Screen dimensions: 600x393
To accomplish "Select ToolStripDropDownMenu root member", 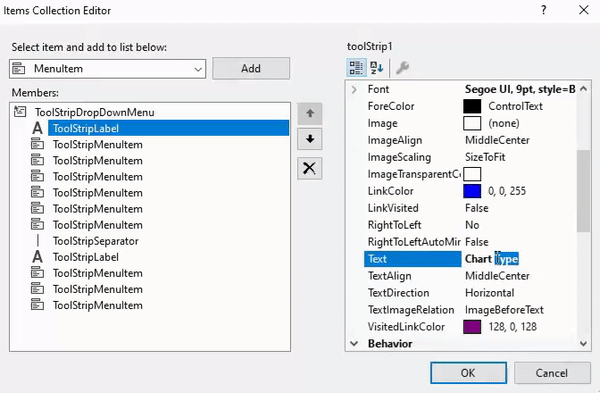I will [95, 113].
